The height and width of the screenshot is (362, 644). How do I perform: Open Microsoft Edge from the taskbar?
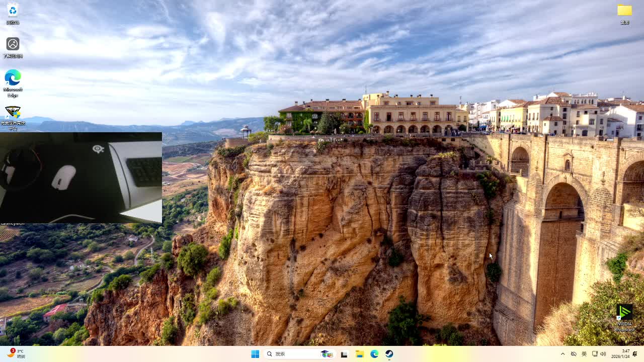374,354
